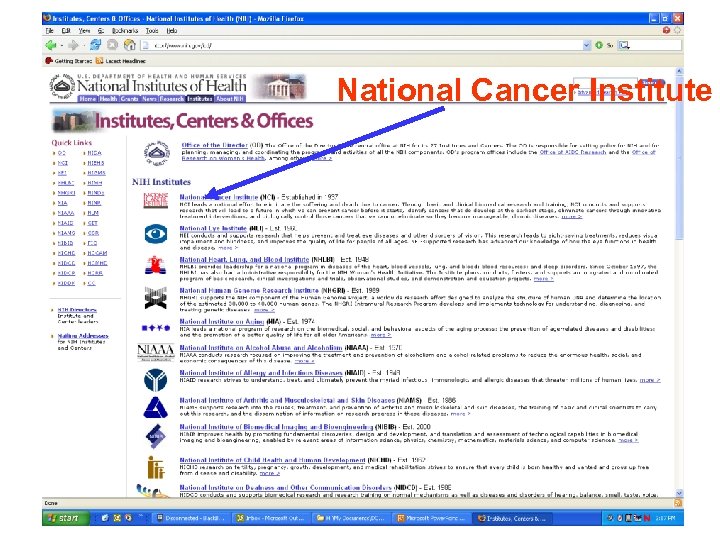Click the Child Health and Human Development logo
Screen dimensions: 720x540
156,467
